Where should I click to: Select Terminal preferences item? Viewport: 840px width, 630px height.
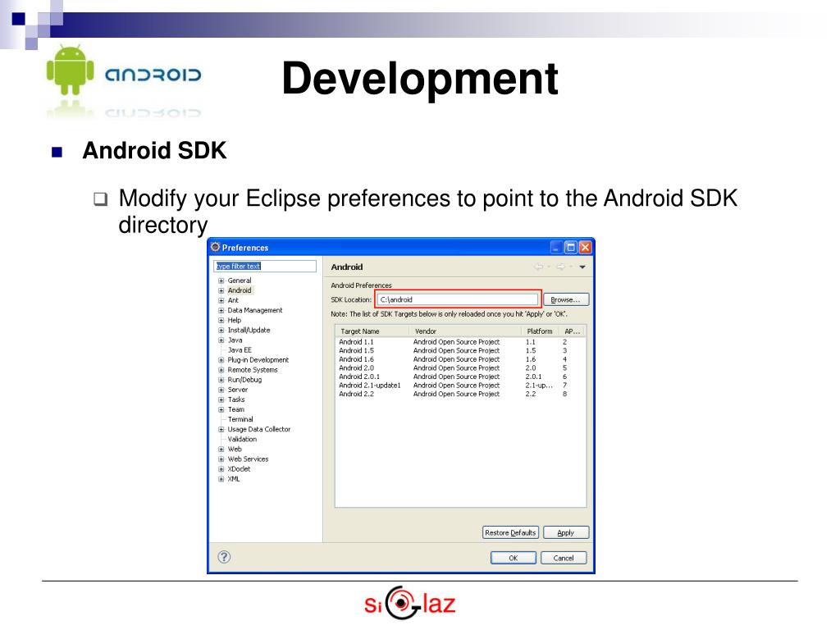click(240, 419)
